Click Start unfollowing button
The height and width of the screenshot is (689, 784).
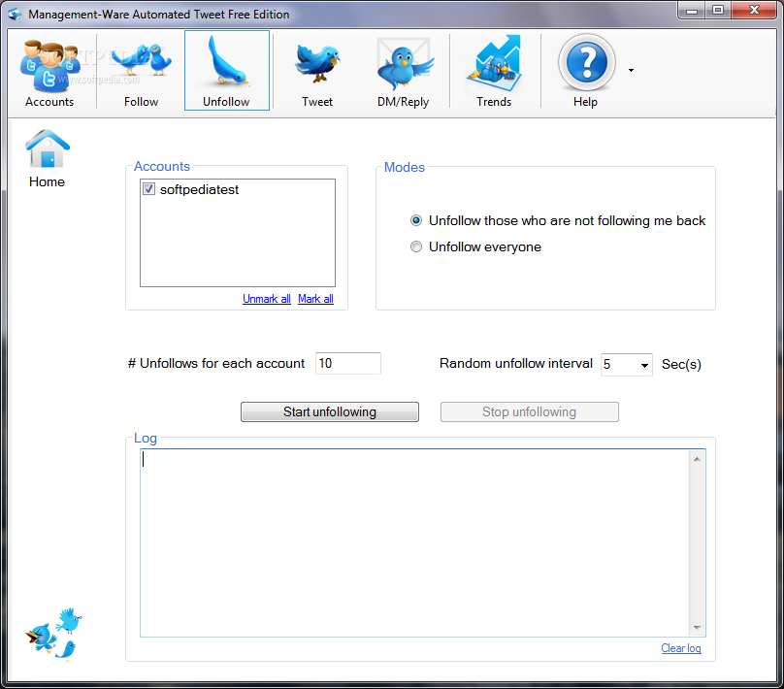coord(330,412)
